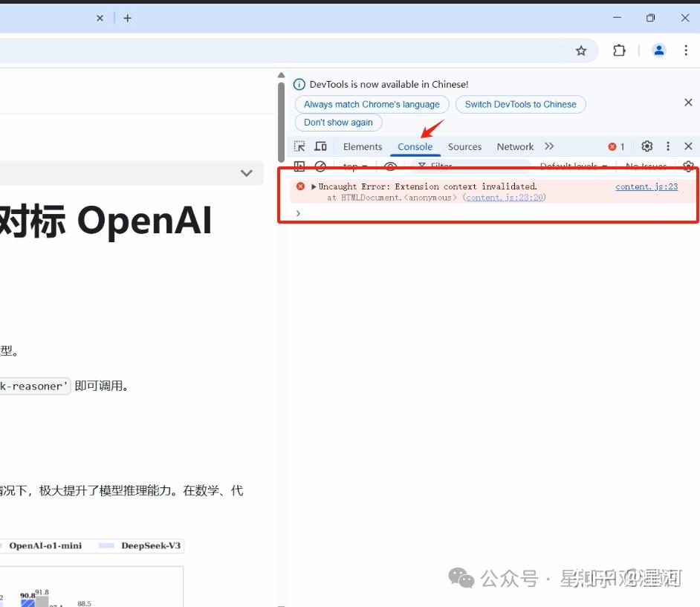Image resolution: width=700 pixels, height=607 pixels.
Task: Focus the console Filter field
Action: 471,166
